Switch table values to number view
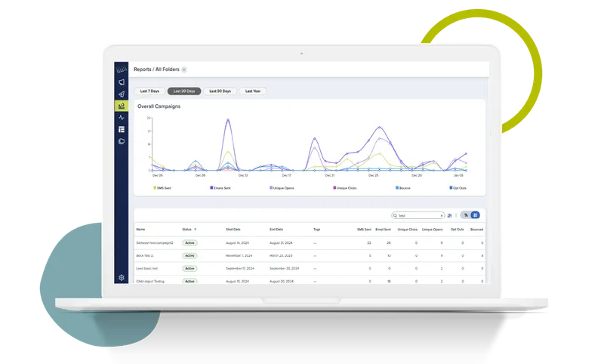Viewport: 604px width, 364px height. 475,215
